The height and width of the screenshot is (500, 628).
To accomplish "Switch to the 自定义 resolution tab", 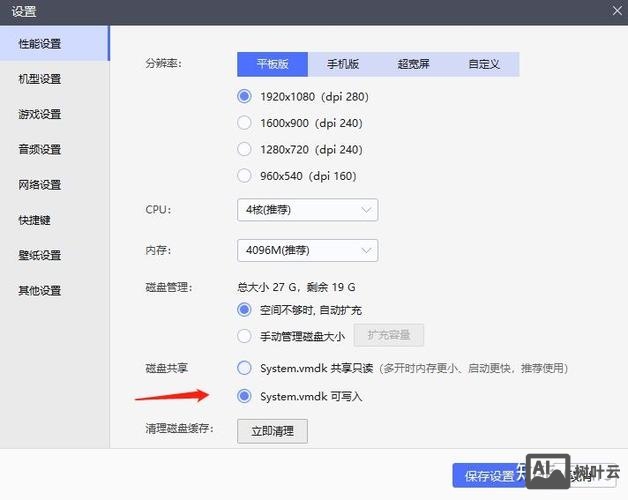I will [x=484, y=64].
